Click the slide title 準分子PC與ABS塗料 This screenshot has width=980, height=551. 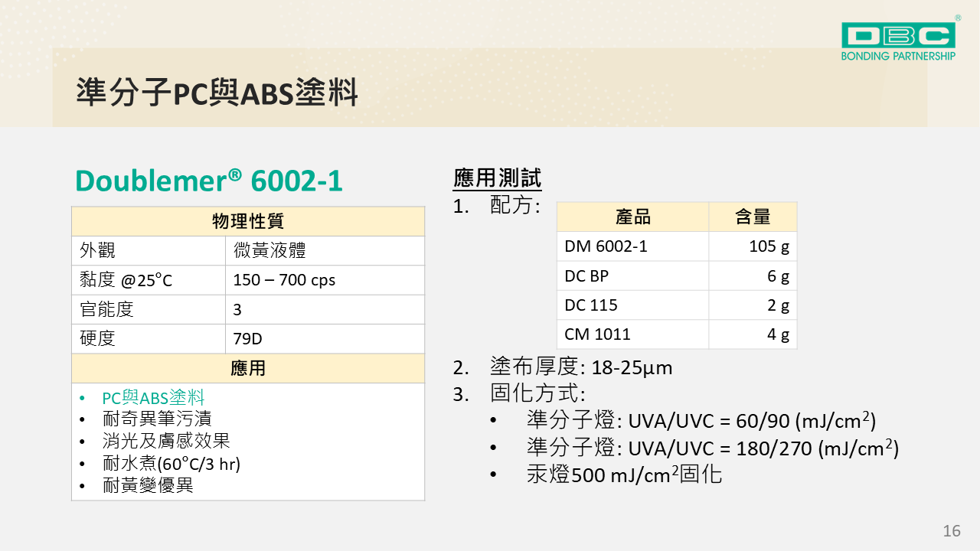[217, 93]
